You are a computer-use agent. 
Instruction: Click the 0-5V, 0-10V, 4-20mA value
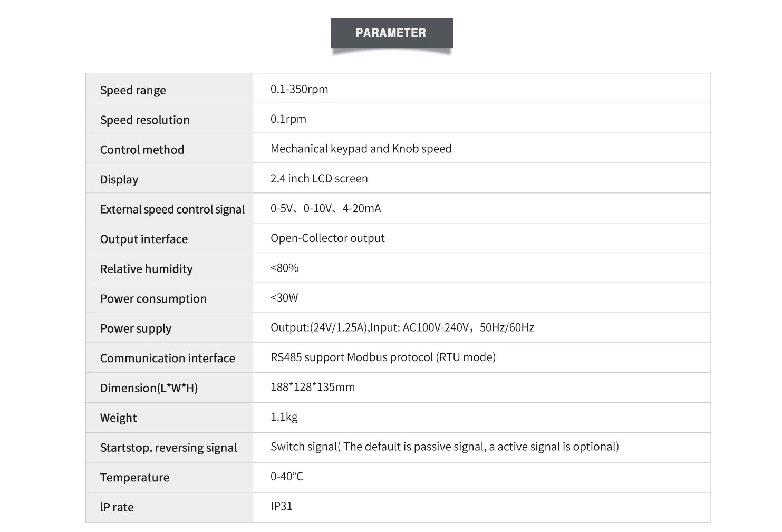[x=325, y=208]
